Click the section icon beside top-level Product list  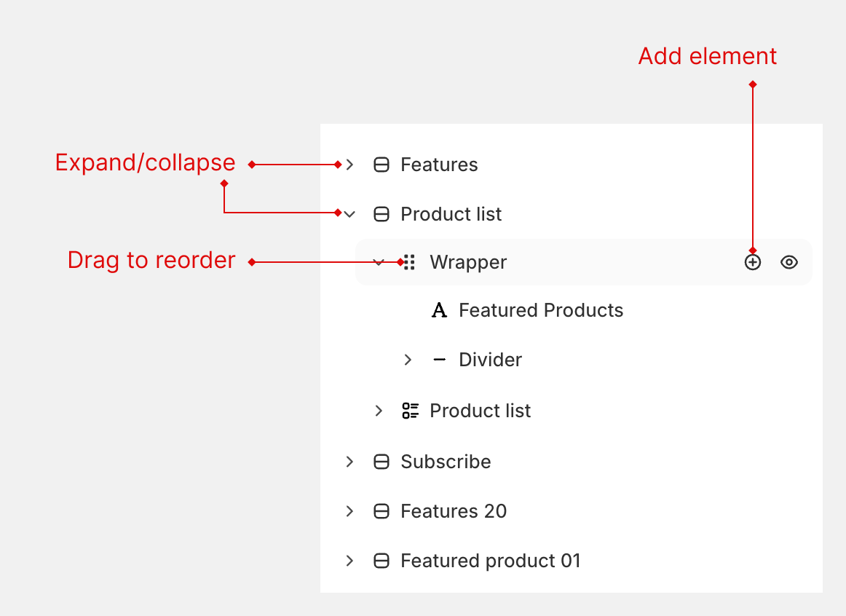(381, 214)
